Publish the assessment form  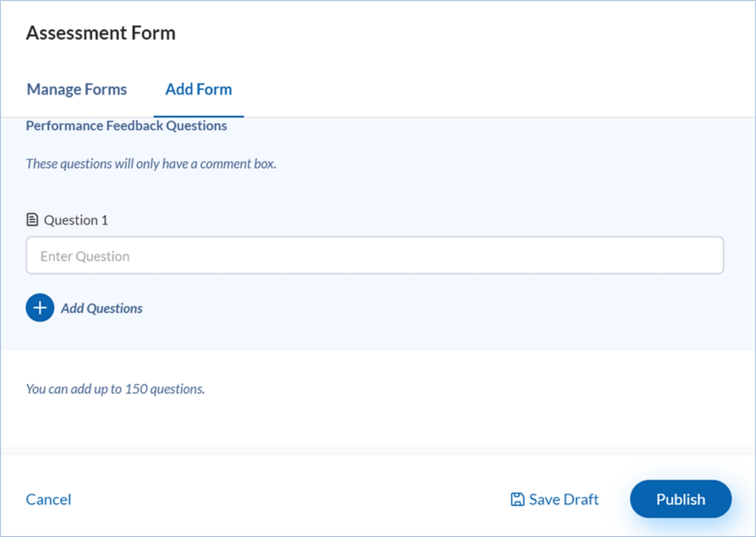click(x=680, y=499)
